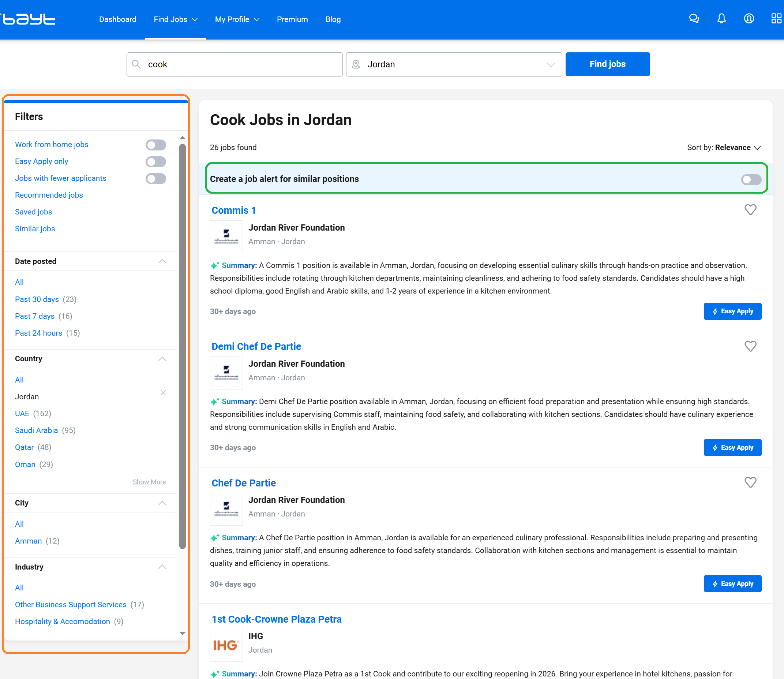Select All under Country filter
Image resolution: width=784 pixels, height=679 pixels.
[x=19, y=380]
